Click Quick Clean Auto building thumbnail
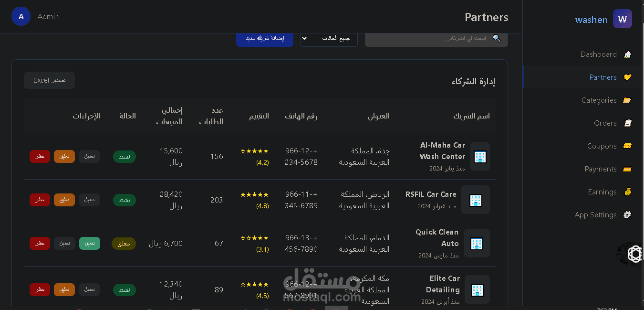 pyautogui.click(x=477, y=243)
